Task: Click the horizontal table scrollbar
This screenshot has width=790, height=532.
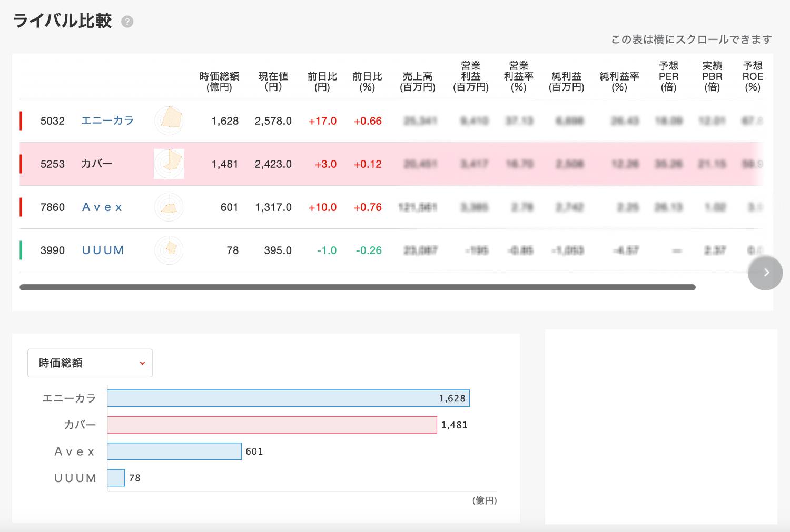Action: coord(357,287)
